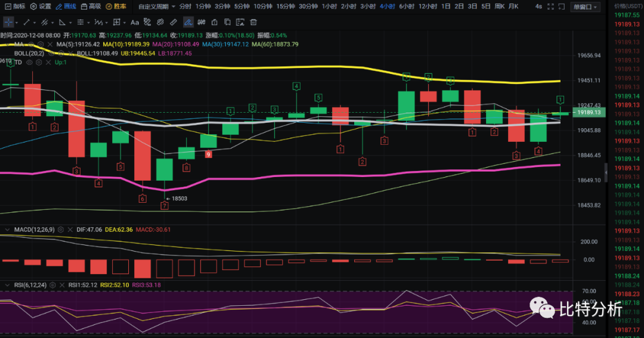The image size is (644, 338).
Task: Click the 胜率 win rate button
Action: pyautogui.click(x=116, y=7)
